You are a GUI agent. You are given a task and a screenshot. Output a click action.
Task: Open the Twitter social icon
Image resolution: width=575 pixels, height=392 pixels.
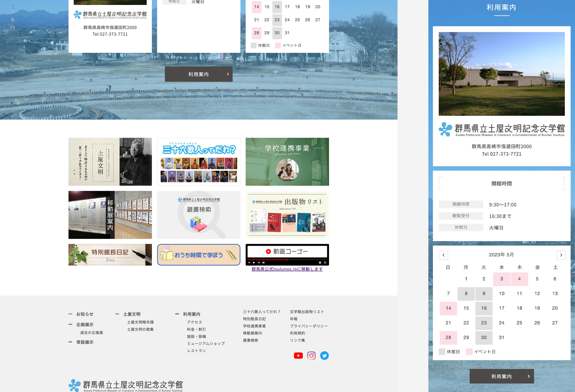pyautogui.click(x=324, y=356)
